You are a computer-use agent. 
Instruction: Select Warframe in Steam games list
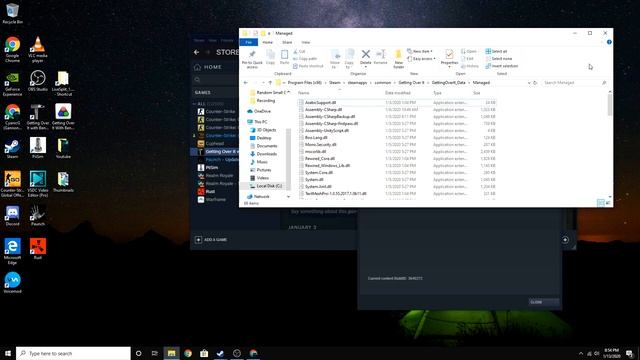click(x=216, y=200)
